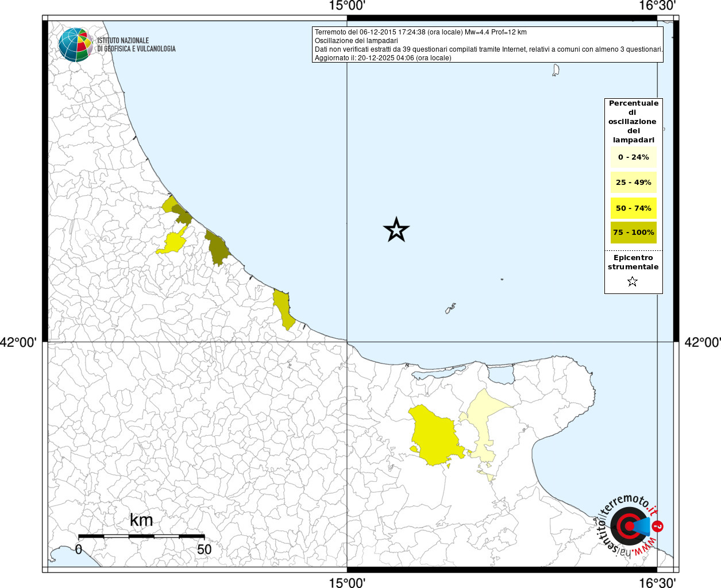This screenshot has height=588, width=721.
Task: Click the INGV globe logo
Action: pos(75,45)
